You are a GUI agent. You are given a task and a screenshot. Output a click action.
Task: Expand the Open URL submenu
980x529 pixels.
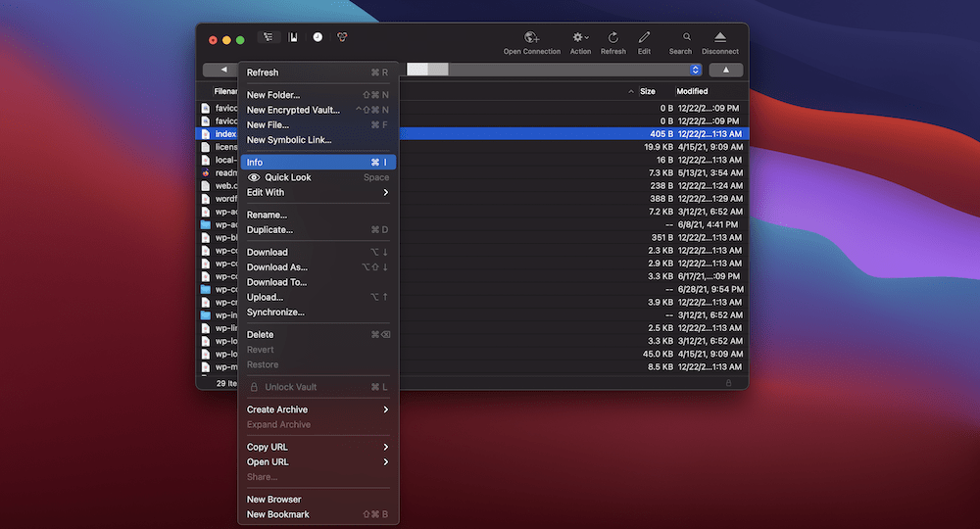318,462
